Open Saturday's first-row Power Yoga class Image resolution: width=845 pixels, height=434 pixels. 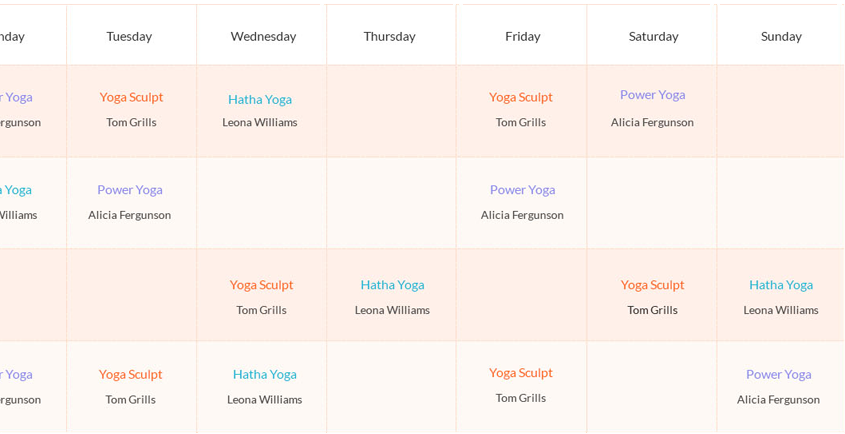[x=652, y=95]
